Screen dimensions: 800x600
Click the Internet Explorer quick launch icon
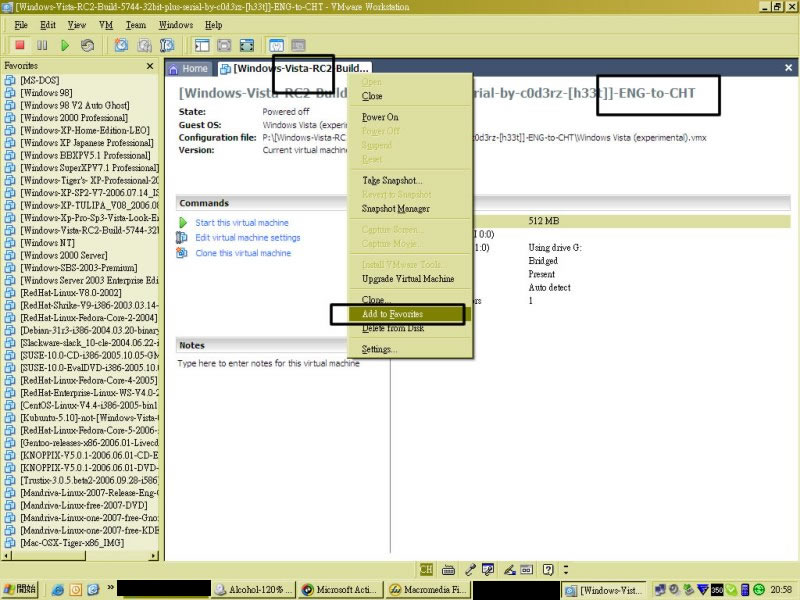[x=58, y=590]
